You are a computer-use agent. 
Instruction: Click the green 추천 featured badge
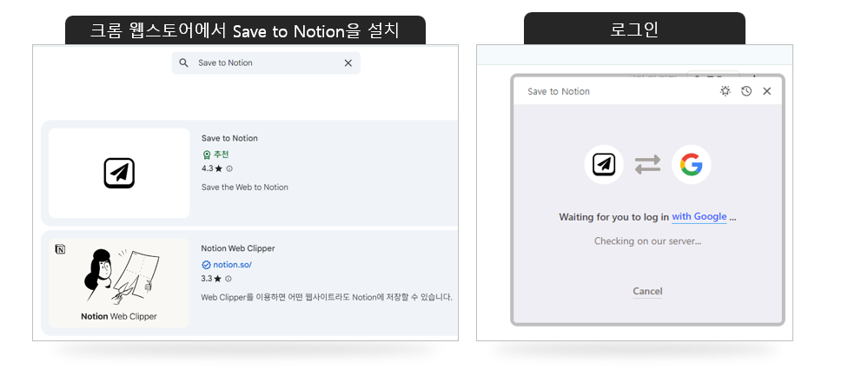click(x=215, y=155)
